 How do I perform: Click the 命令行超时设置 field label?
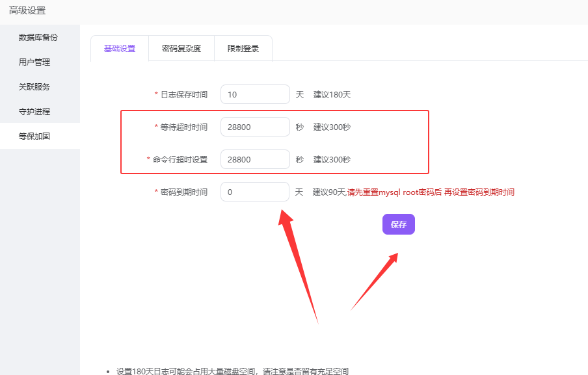180,159
